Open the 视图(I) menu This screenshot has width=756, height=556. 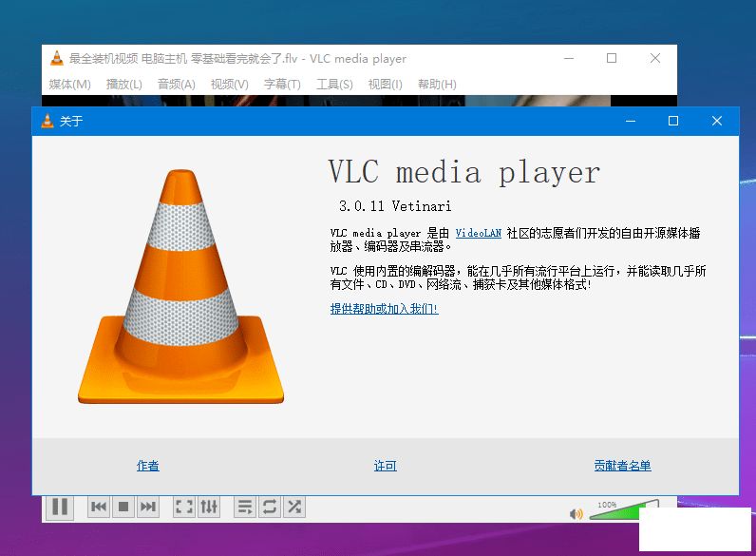pyautogui.click(x=385, y=85)
